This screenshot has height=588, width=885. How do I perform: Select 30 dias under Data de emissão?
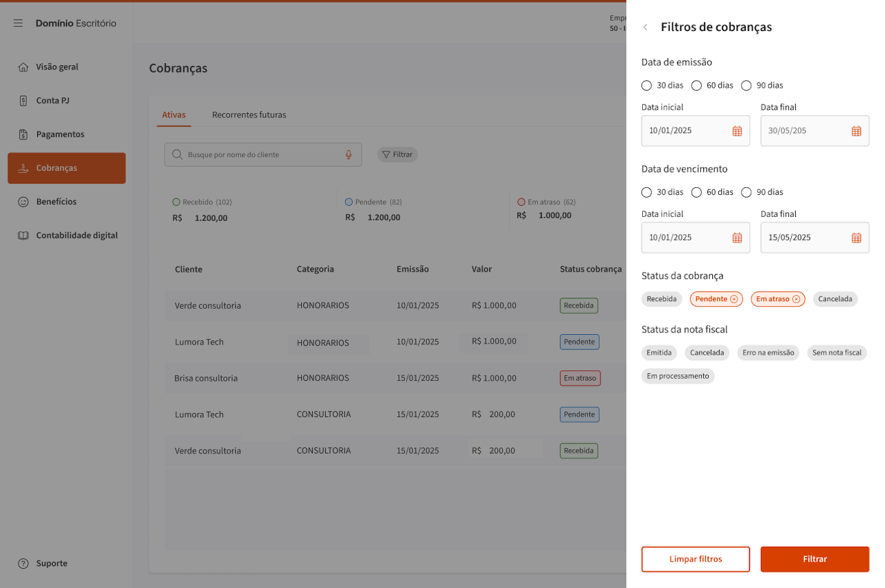tap(646, 86)
